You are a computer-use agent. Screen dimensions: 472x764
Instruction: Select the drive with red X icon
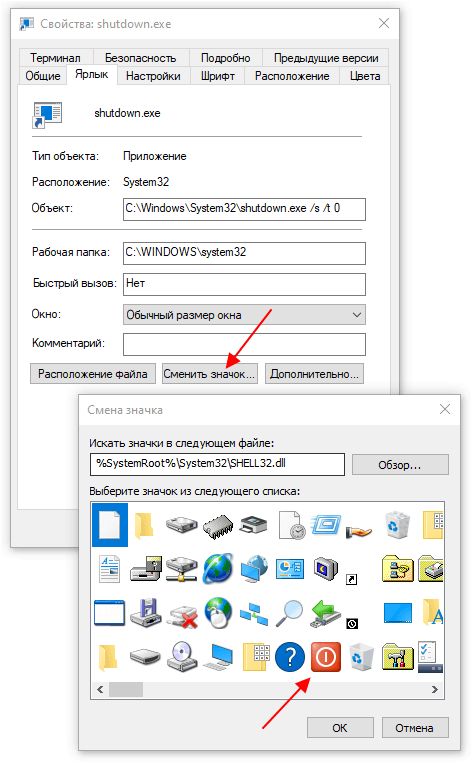182,615
